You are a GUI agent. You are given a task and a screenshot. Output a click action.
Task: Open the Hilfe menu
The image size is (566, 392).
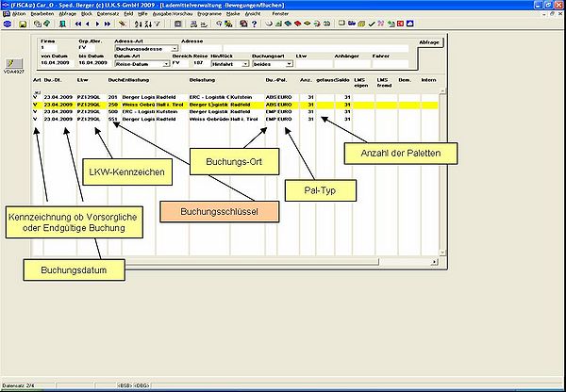pyautogui.click(x=142, y=14)
